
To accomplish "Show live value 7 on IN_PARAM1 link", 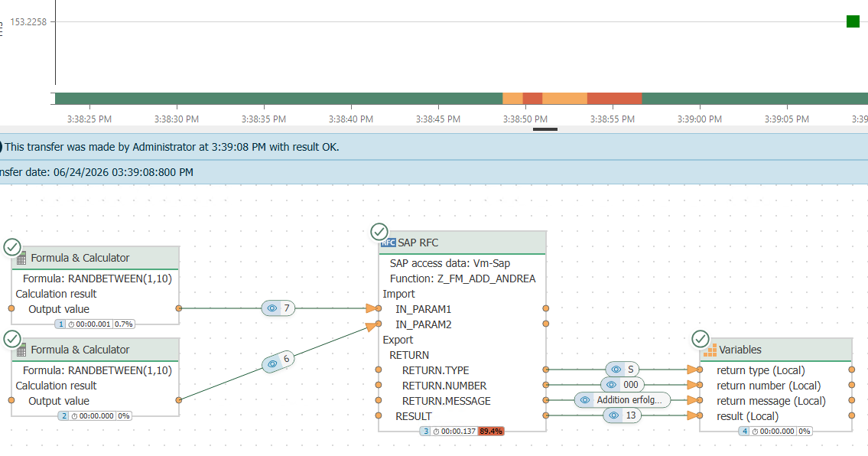I will (278, 308).
